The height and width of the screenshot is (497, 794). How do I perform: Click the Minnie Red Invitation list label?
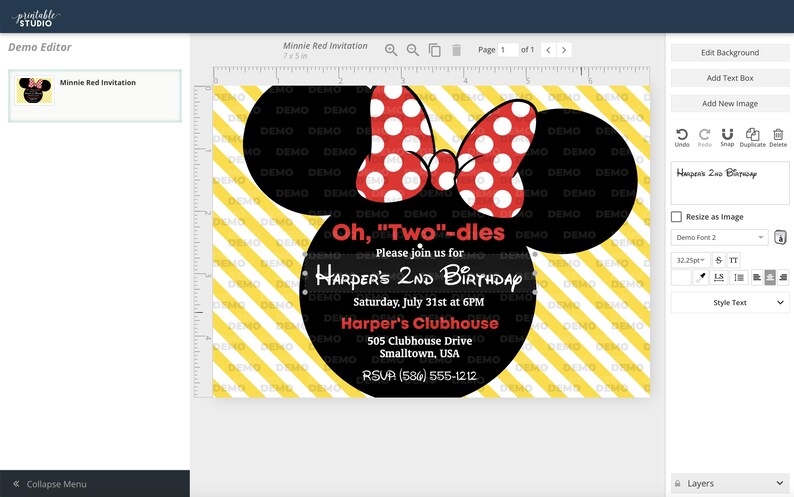pos(98,83)
